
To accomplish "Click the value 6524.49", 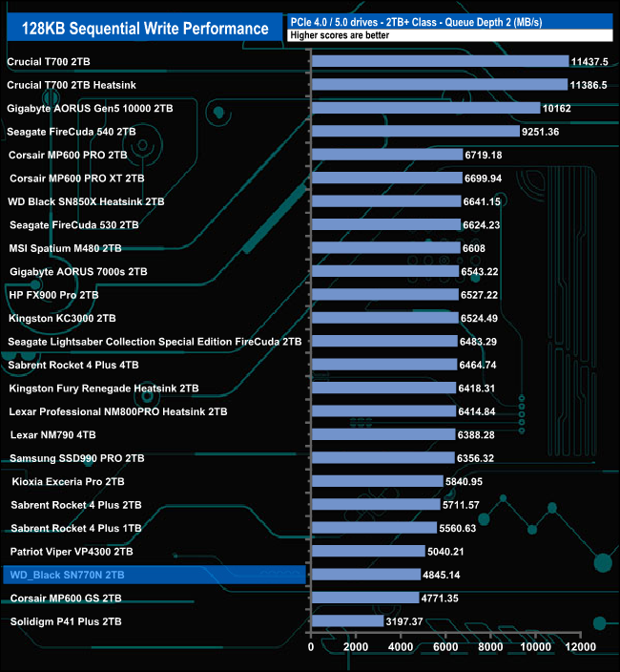I will pyautogui.click(x=479, y=319).
